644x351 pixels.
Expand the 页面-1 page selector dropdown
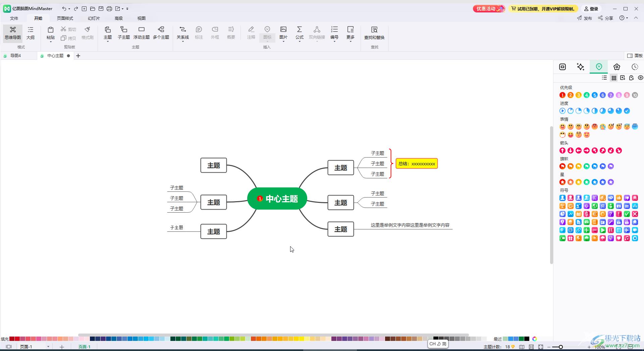point(48,347)
